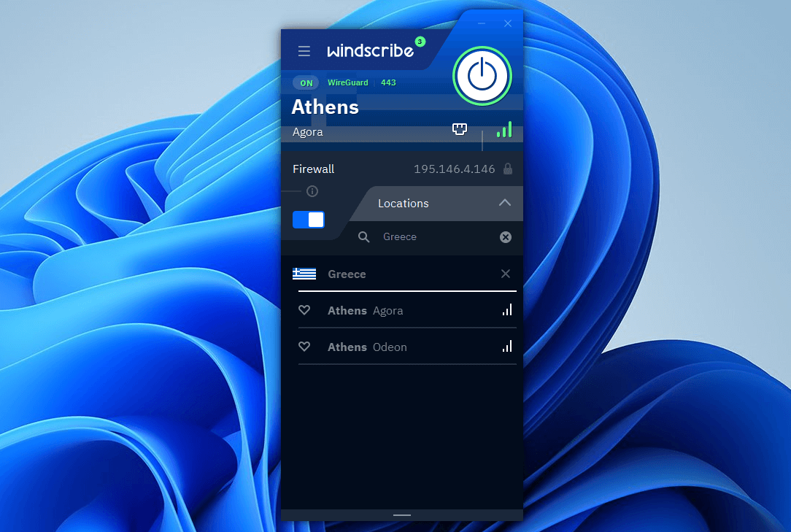The width and height of the screenshot is (791, 532).
Task: Disable the Firewall toggle
Action: tap(309, 219)
